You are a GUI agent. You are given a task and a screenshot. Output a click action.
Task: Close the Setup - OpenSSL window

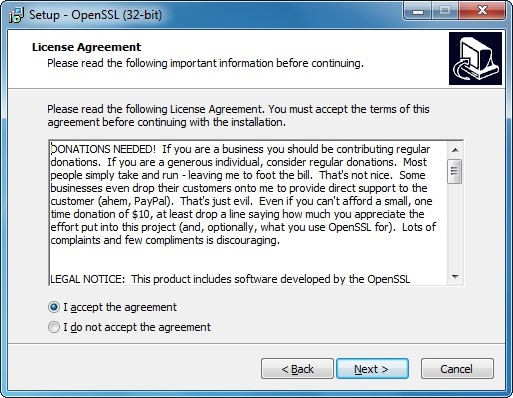[482, 11]
